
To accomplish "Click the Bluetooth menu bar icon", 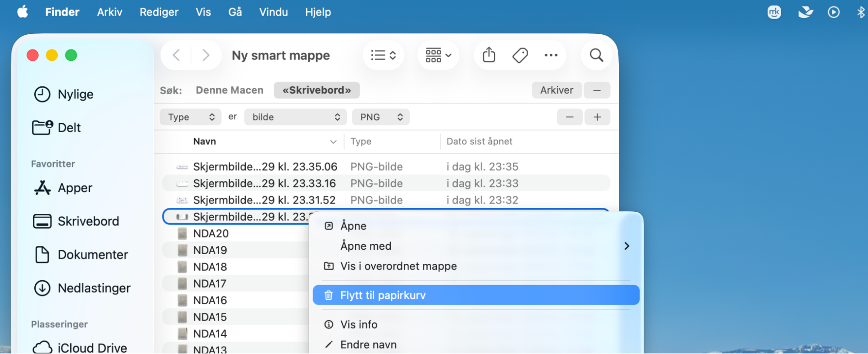I will (861, 12).
